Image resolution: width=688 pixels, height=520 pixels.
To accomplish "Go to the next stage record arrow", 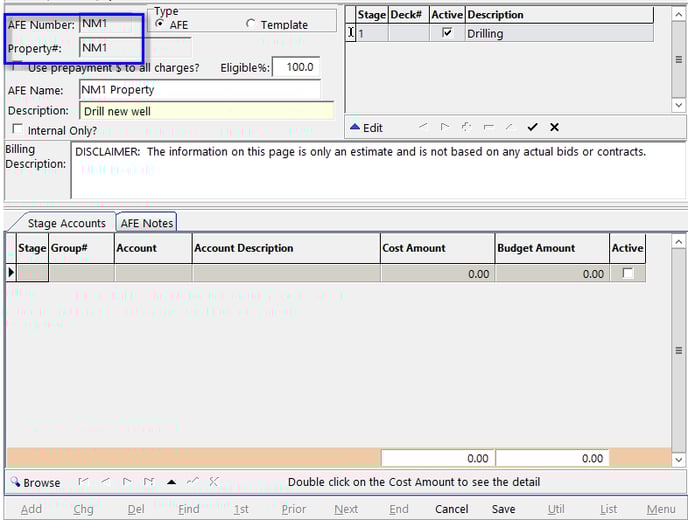I will [444, 127].
